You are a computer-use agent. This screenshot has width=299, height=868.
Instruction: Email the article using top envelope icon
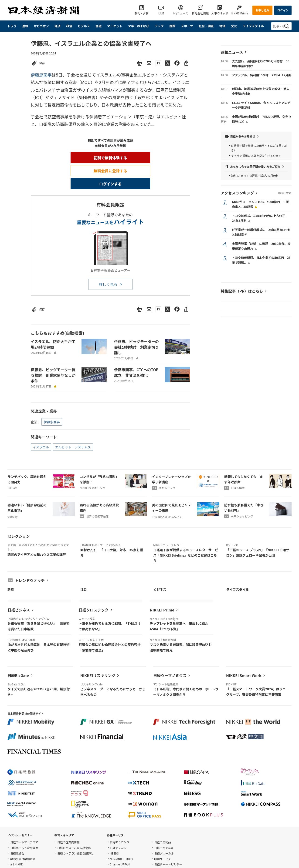149,63
